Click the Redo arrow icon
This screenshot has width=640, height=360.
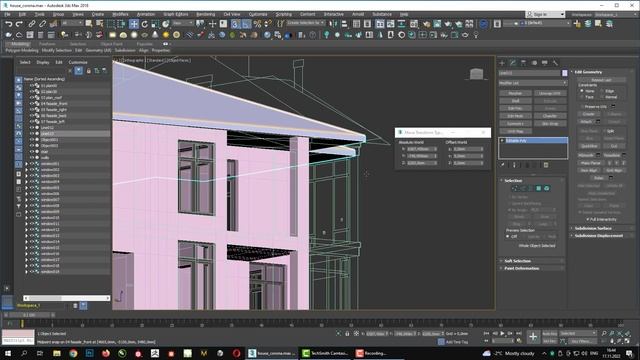click(19, 24)
